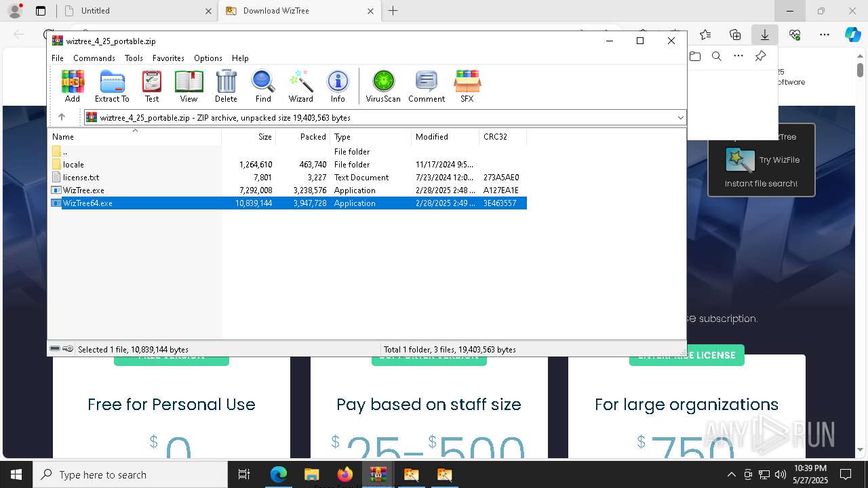This screenshot has height=488, width=868.
Task: Switch to Download WizTree browser tab
Action: [300, 11]
